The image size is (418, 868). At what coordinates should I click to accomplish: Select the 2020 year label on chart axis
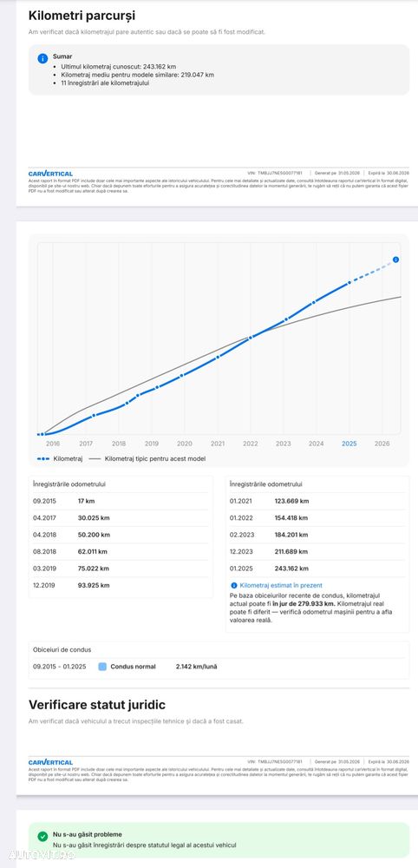coord(185,444)
